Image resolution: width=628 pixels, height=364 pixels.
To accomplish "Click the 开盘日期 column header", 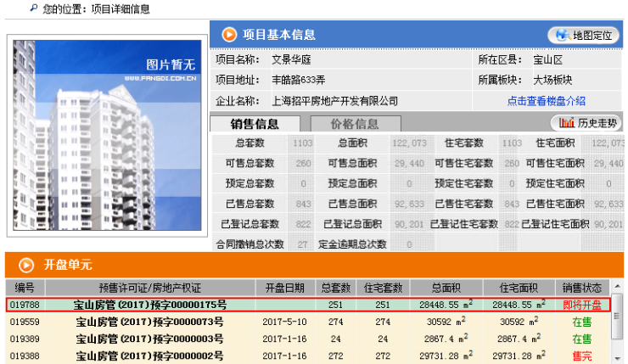I will click(x=284, y=288).
